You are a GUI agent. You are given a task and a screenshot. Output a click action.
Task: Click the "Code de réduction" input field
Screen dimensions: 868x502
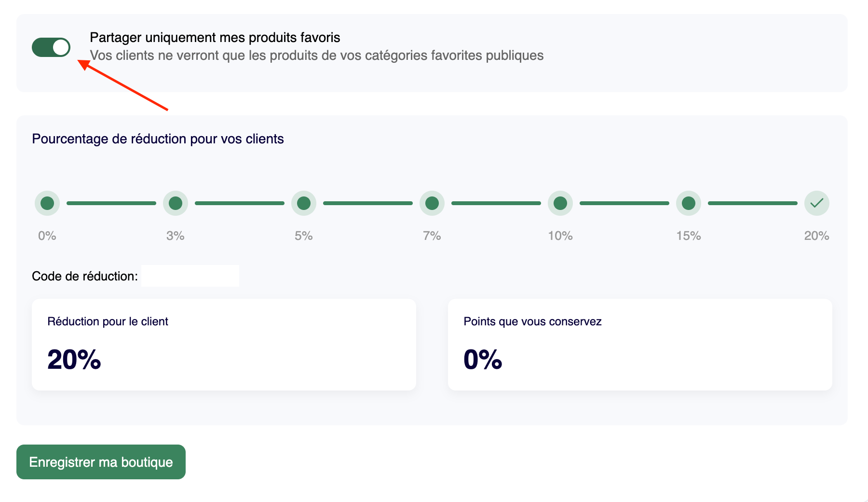coord(190,276)
